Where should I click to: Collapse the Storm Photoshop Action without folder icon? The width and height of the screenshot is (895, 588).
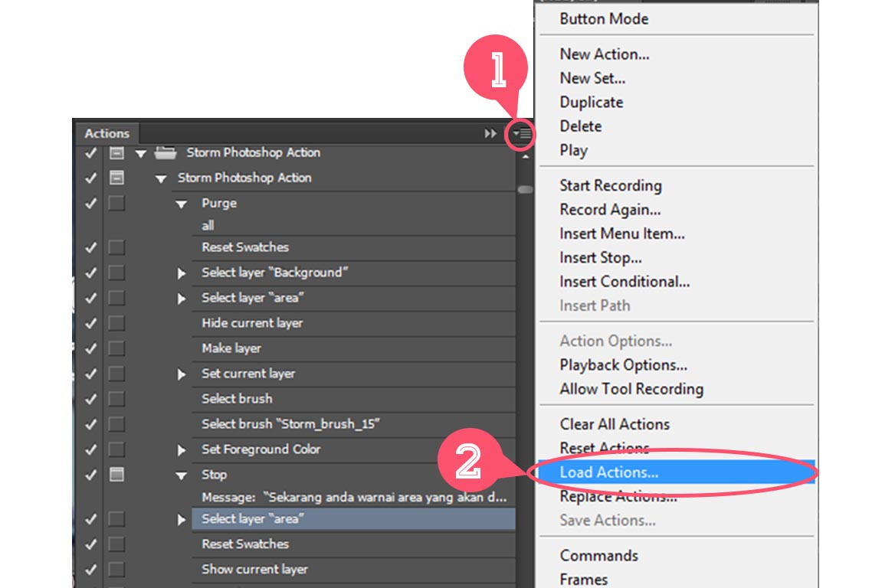point(161,179)
